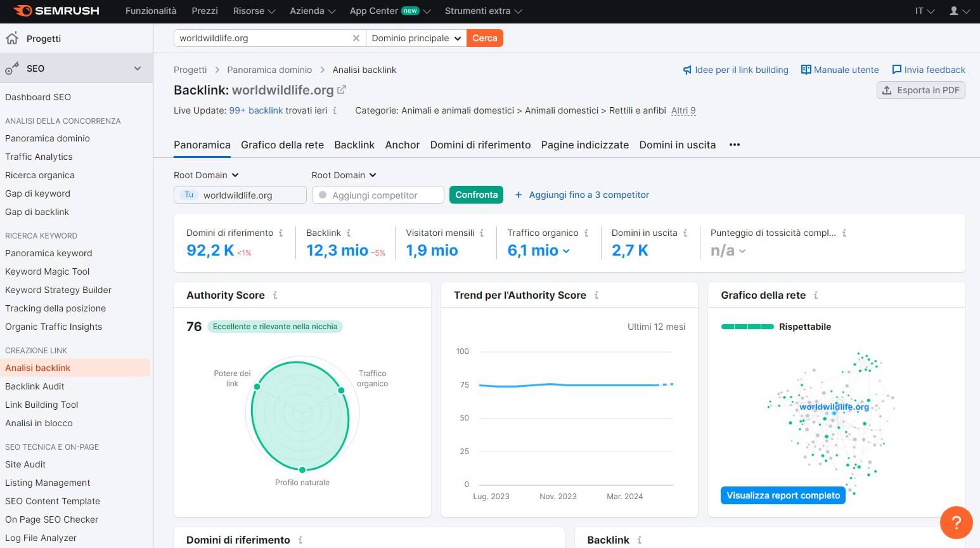Image resolution: width=980 pixels, height=548 pixels.
Task: Expand the 6,1 mio organic traffic dropdown
Action: [x=566, y=251]
